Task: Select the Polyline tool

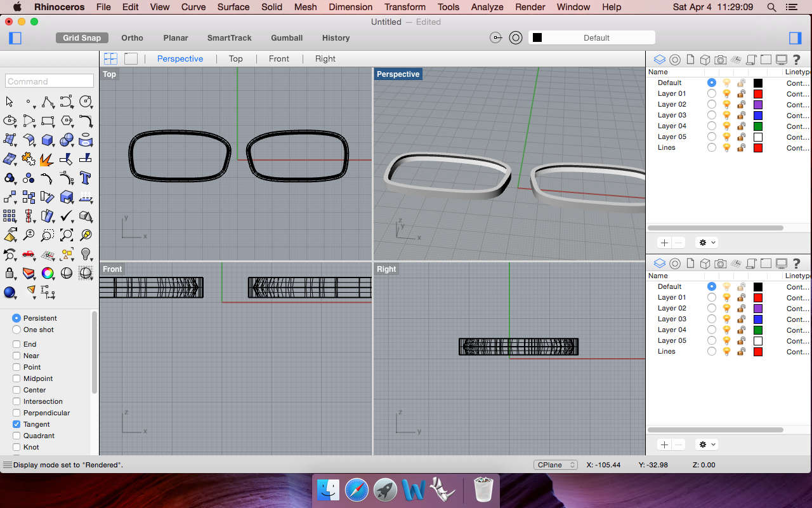Action: [47, 102]
